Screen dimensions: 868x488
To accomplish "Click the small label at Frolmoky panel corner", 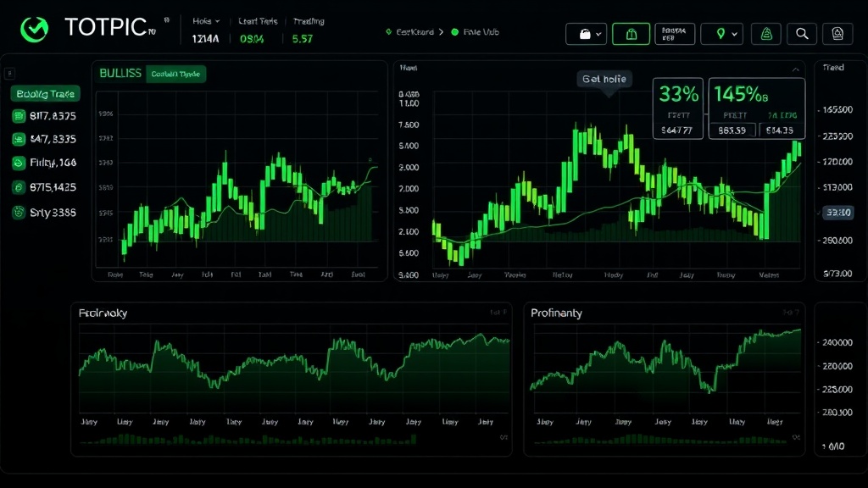I will pyautogui.click(x=498, y=313).
